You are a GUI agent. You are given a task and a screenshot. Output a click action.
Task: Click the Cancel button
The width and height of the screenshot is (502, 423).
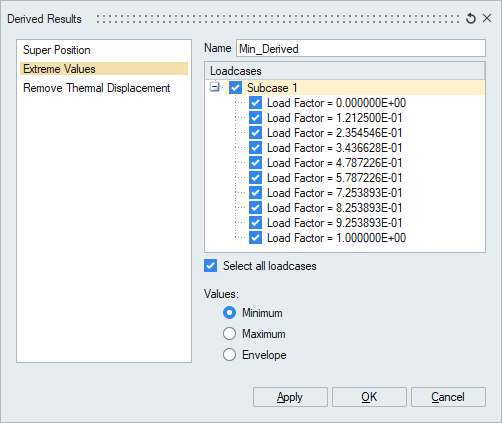[448, 397]
